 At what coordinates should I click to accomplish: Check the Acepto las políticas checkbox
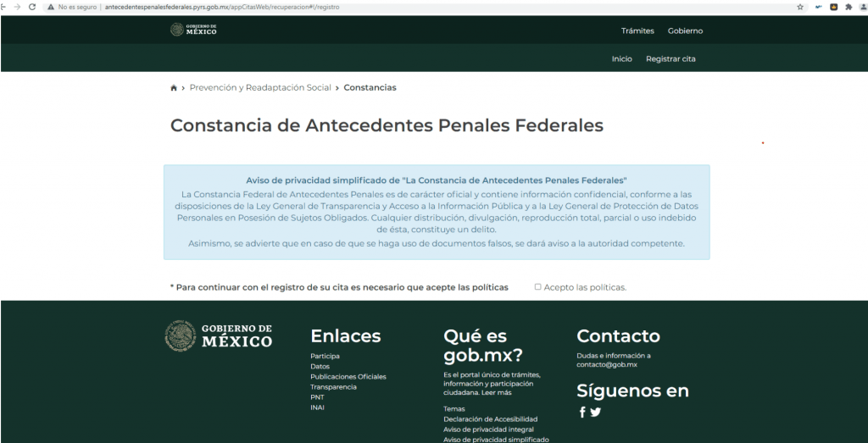pyautogui.click(x=537, y=286)
